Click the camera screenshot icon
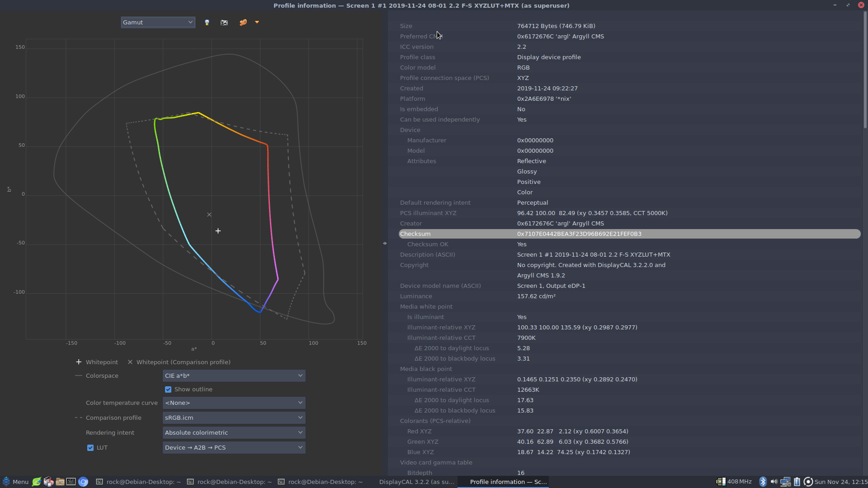Screen dimensions: 868x488 click(x=224, y=23)
